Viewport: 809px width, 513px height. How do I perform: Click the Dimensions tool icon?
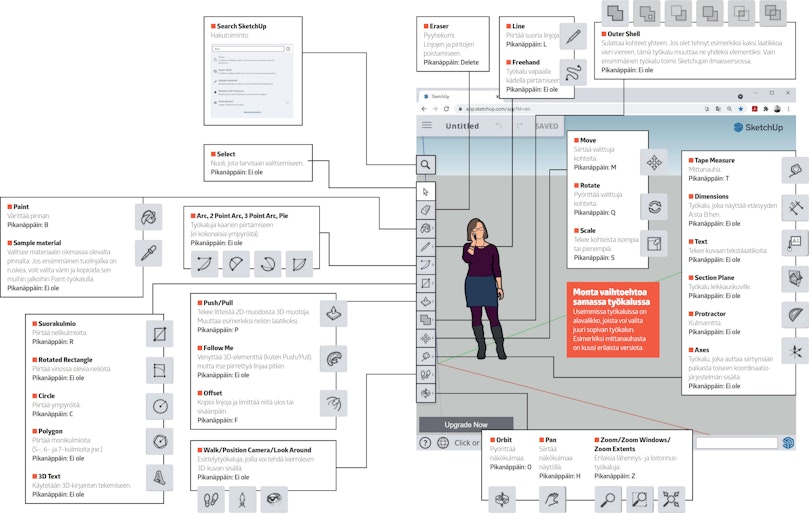(x=795, y=207)
